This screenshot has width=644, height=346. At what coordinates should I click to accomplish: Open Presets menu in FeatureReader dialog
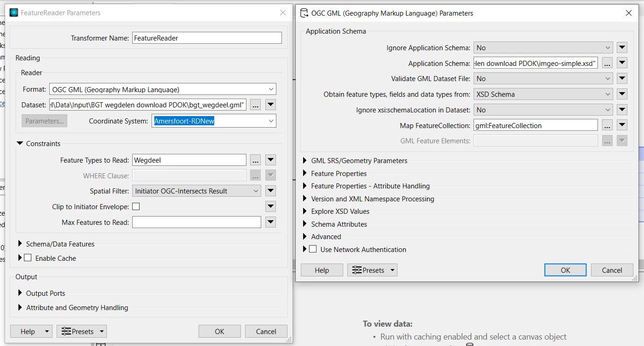[x=82, y=331]
